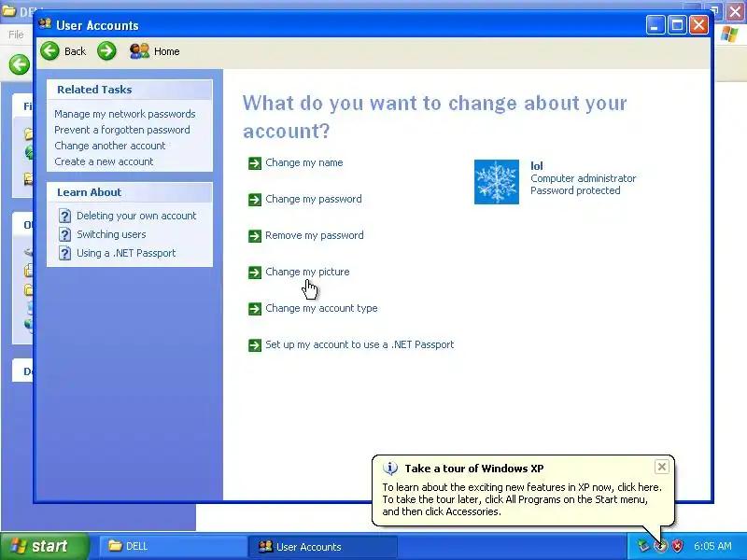Viewport: 747px width, 560px height.
Task: Choose Change my account type
Action: click(x=321, y=308)
